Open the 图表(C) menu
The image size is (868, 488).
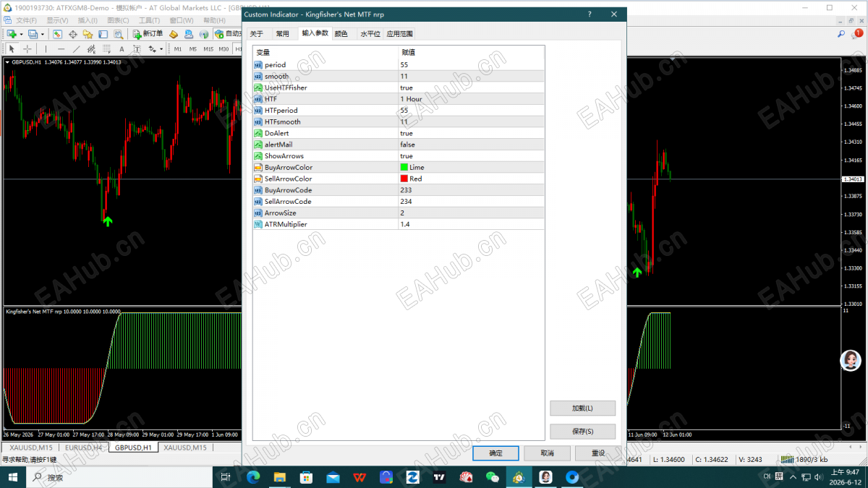(118, 20)
